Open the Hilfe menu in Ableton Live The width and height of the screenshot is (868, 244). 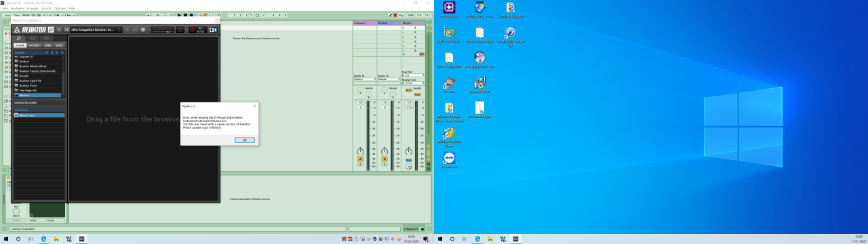coord(72,8)
